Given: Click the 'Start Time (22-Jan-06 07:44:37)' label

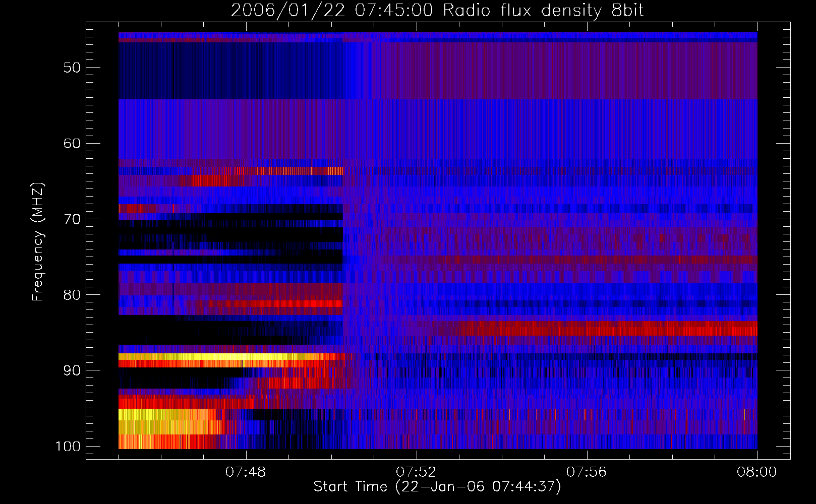Looking at the screenshot, I should (437, 487).
